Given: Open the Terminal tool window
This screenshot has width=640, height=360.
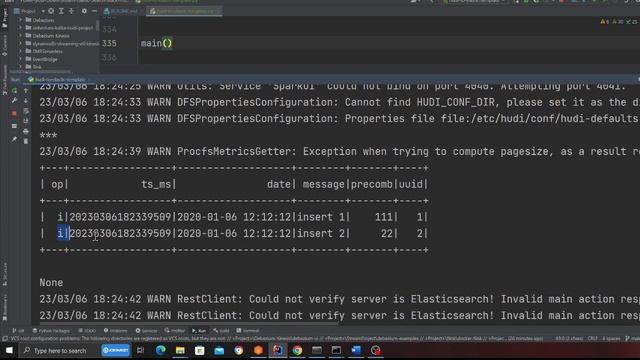Looking at the screenshot, I should pyautogui.click(x=248, y=331).
